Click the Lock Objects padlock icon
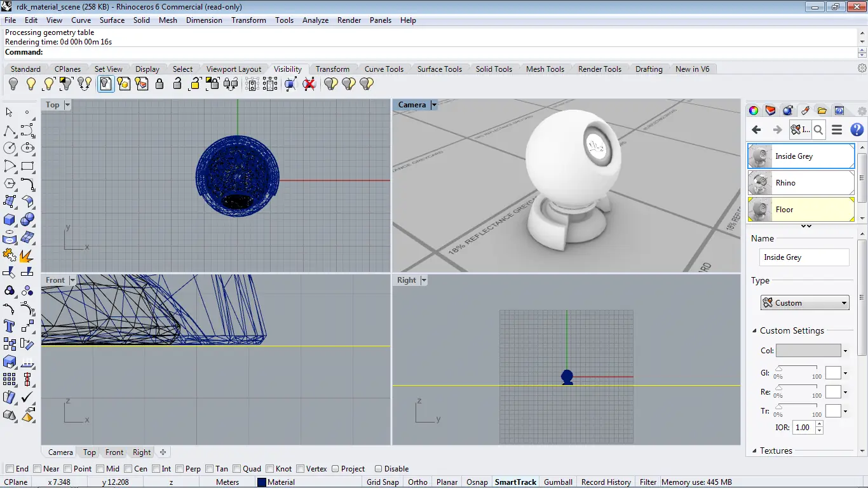This screenshot has height=488, width=868. 159,84
